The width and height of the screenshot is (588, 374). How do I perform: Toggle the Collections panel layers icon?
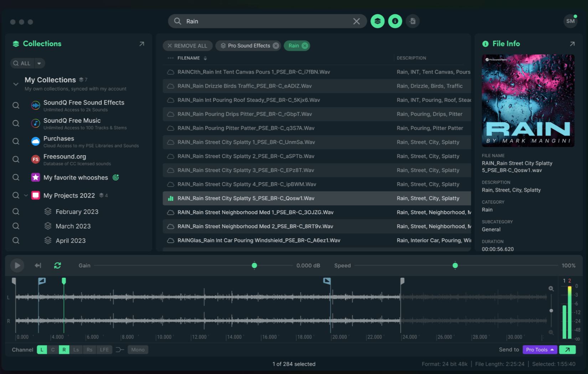click(377, 21)
